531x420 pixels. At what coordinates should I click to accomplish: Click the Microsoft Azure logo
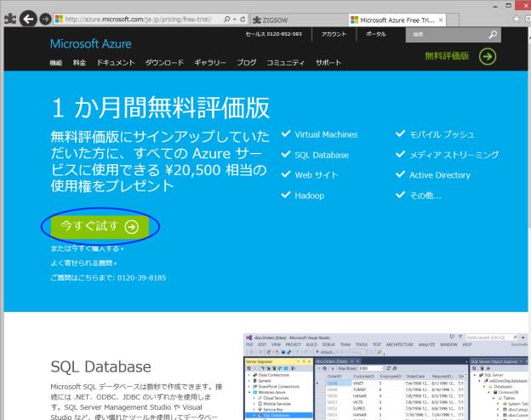click(91, 43)
